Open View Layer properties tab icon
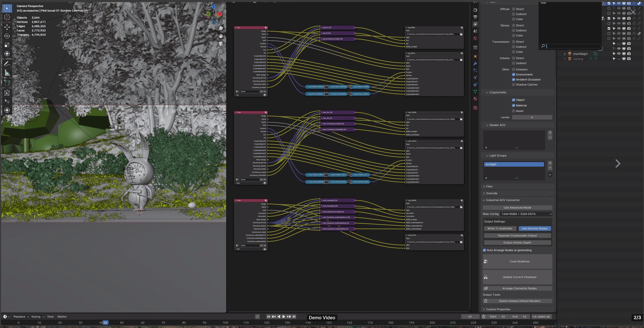The image size is (644, 328). click(x=475, y=24)
